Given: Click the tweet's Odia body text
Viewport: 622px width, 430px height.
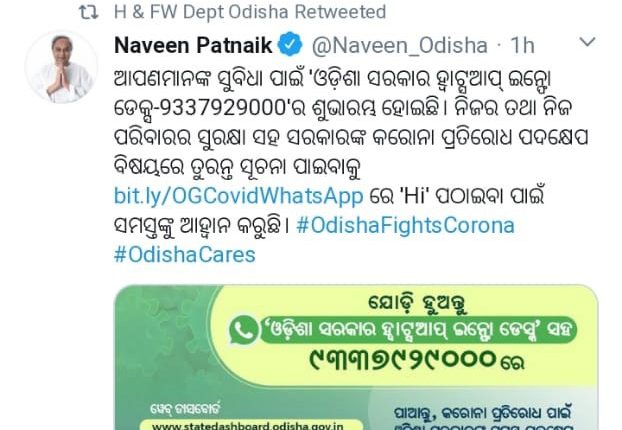Looking at the screenshot, I should point(351,151).
